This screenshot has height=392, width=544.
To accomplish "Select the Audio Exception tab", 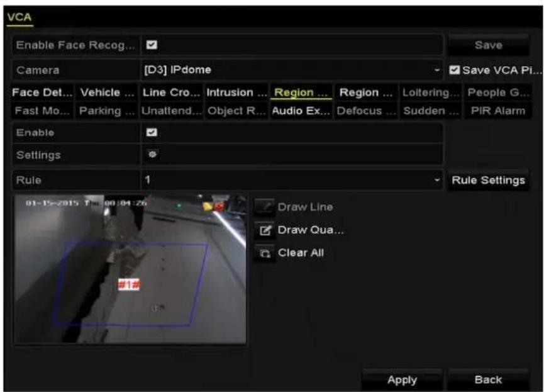I will tap(301, 111).
